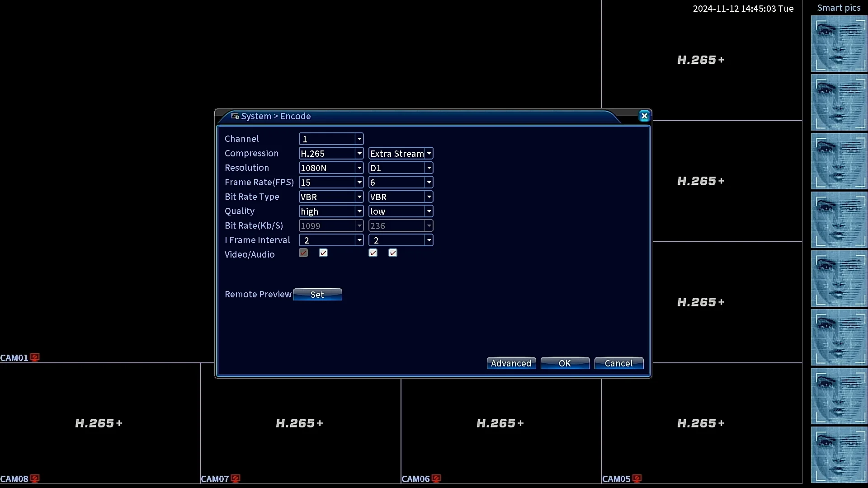
Task: Open the top smart pics face thumbnail
Action: [839, 44]
